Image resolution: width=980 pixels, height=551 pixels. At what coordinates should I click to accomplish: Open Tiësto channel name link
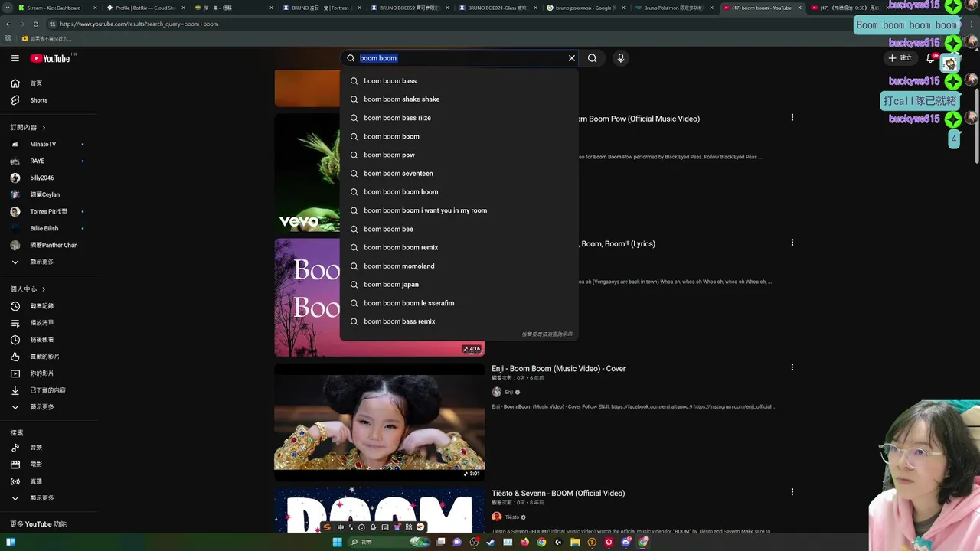coord(511,517)
